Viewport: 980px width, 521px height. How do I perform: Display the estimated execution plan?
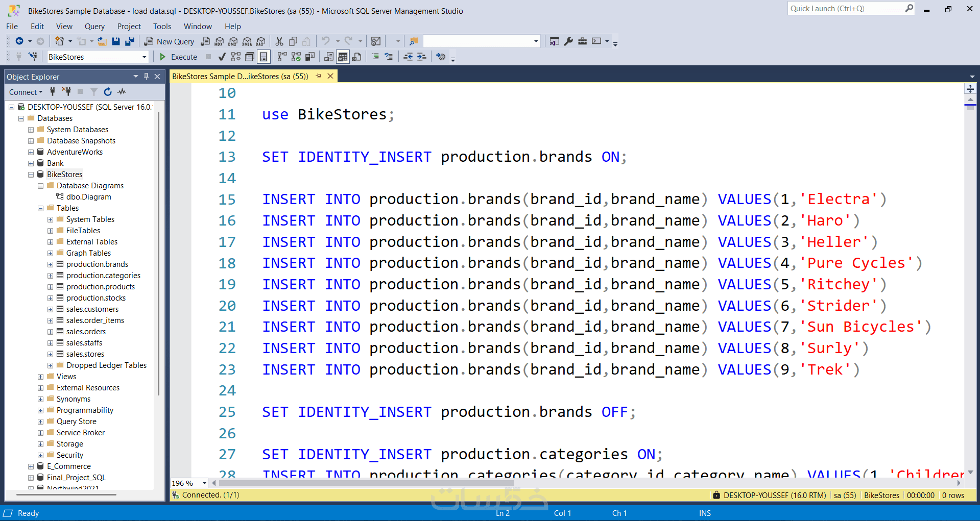coord(235,57)
